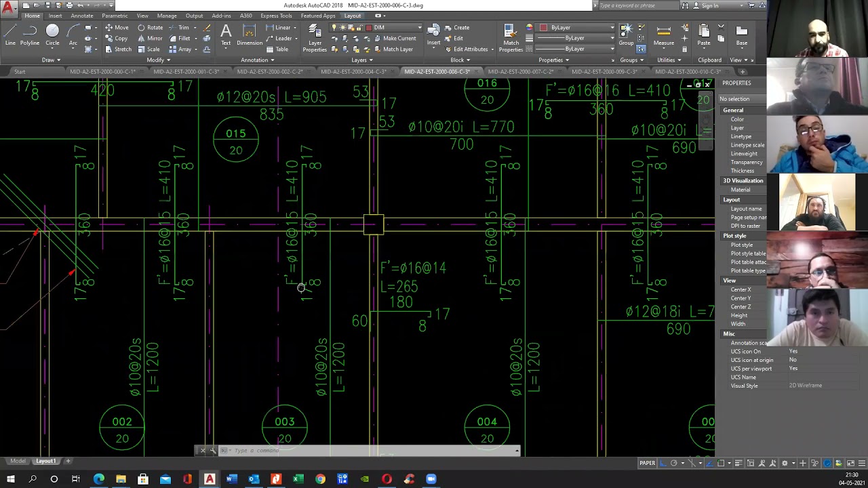Select the Line drawing tool
The height and width of the screenshot is (488, 868).
click(10, 35)
